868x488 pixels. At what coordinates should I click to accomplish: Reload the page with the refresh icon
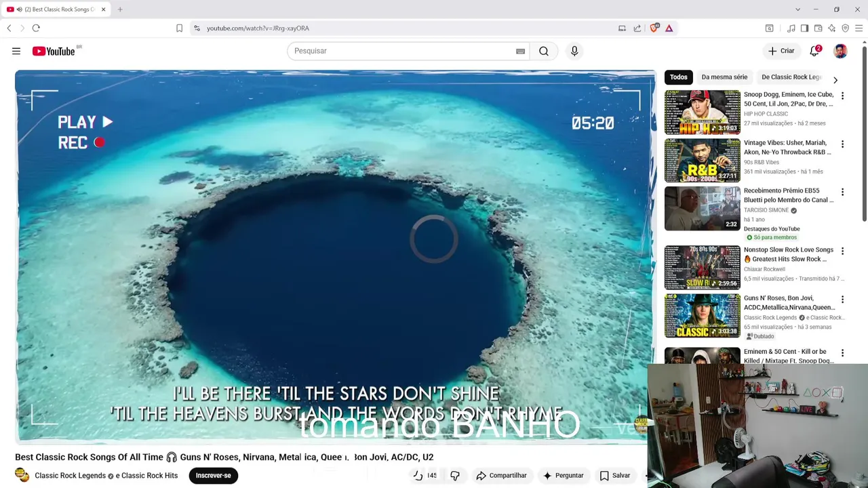coord(36,28)
